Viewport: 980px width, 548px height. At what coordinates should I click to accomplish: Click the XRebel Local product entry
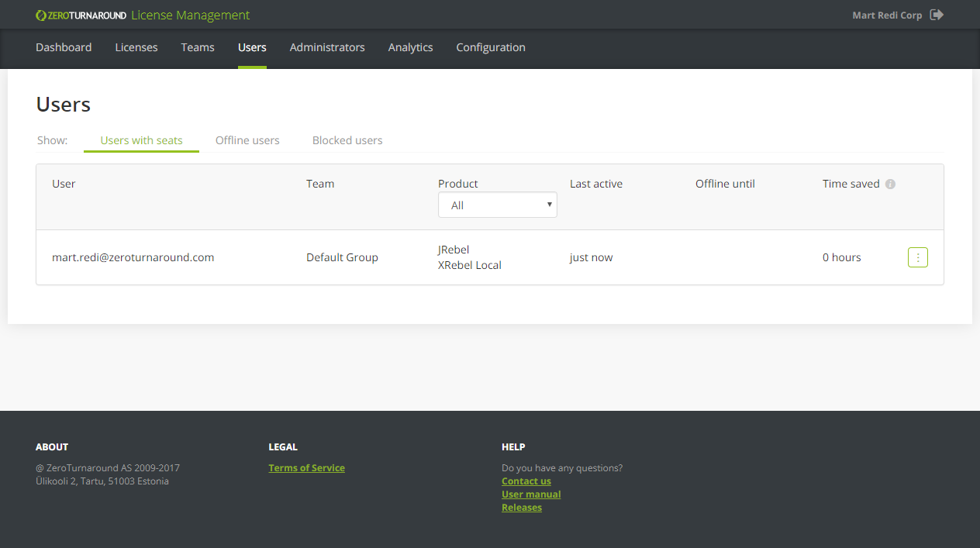(x=470, y=265)
